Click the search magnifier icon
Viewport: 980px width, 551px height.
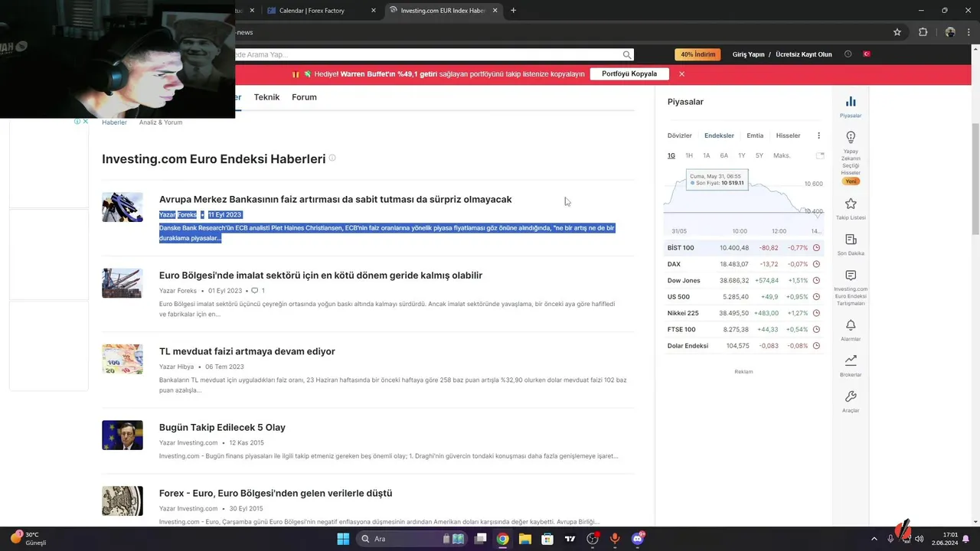627,54
